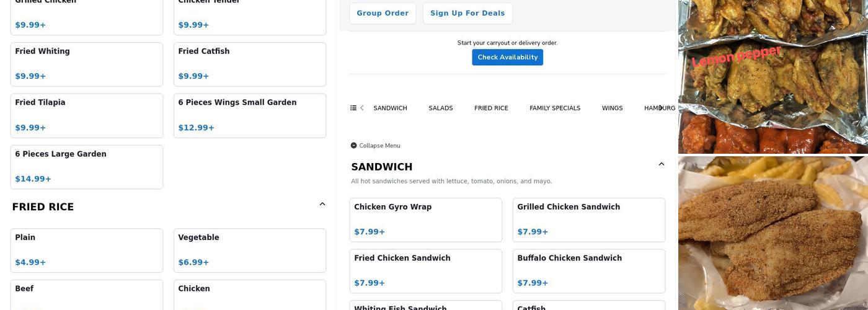Choose the Chicken Gyro Wrap item
Image resolution: width=868 pixels, height=310 pixels.
[x=425, y=219]
